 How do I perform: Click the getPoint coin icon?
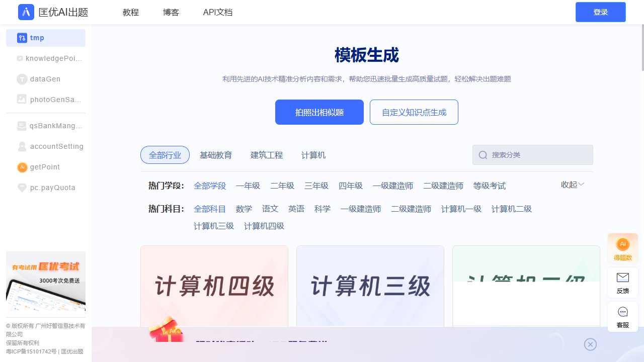(x=22, y=167)
